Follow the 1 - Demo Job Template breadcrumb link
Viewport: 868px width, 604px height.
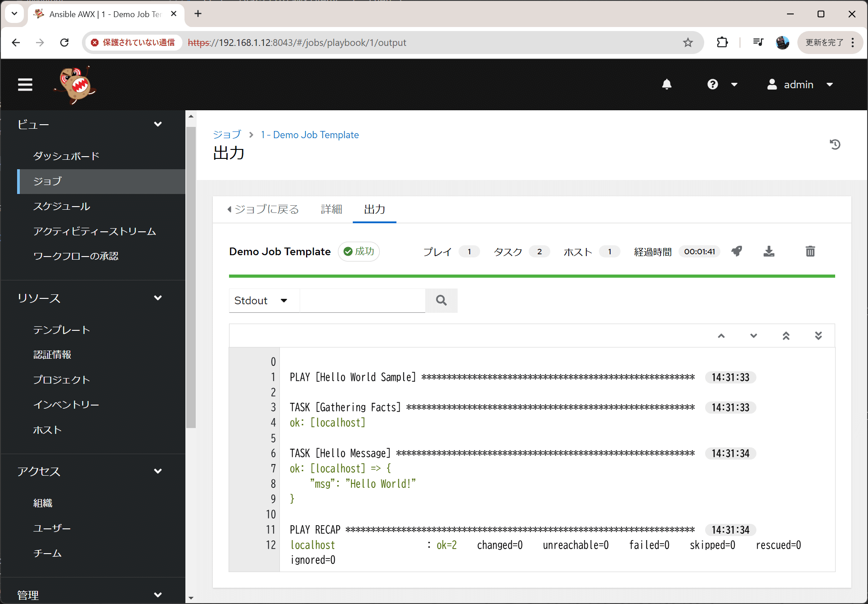point(310,134)
